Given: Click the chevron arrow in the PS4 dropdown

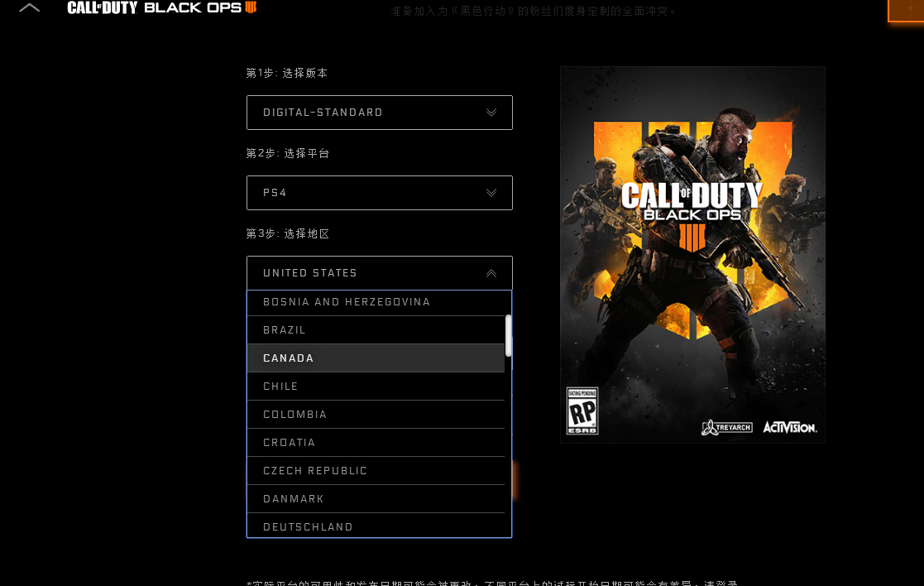Looking at the screenshot, I should pos(491,193).
